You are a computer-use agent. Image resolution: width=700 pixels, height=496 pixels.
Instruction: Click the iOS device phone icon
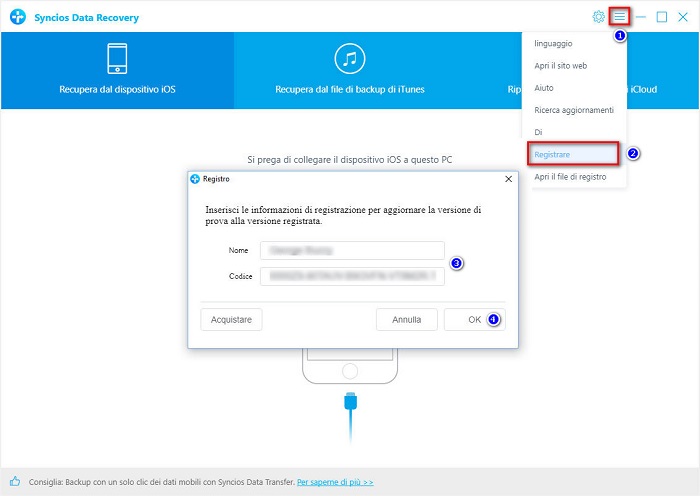117,58
